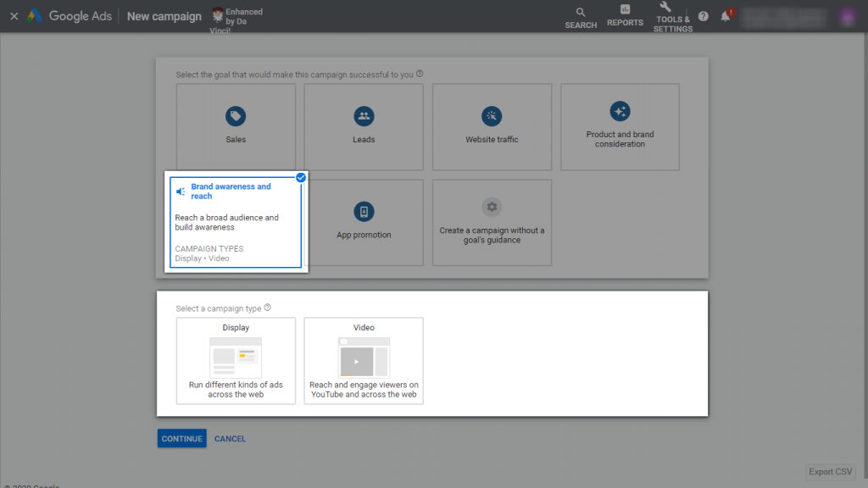Click the help icon next to goal prompt
The height and width of the screenshot is (488, 868).
click(x=420, y=74)
